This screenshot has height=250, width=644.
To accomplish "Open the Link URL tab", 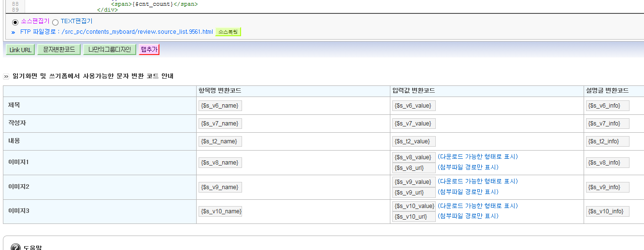I will (20, 50).
